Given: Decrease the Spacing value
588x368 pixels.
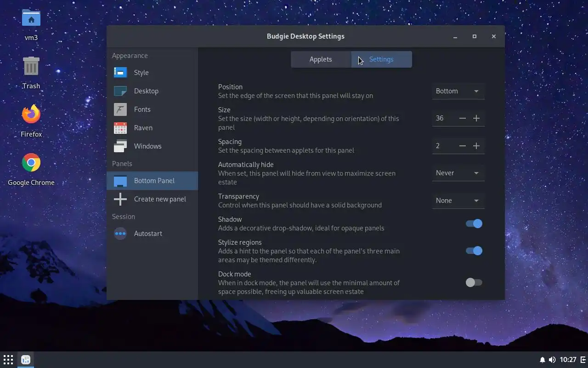Looking at the screenshot, I should point(463,146).
